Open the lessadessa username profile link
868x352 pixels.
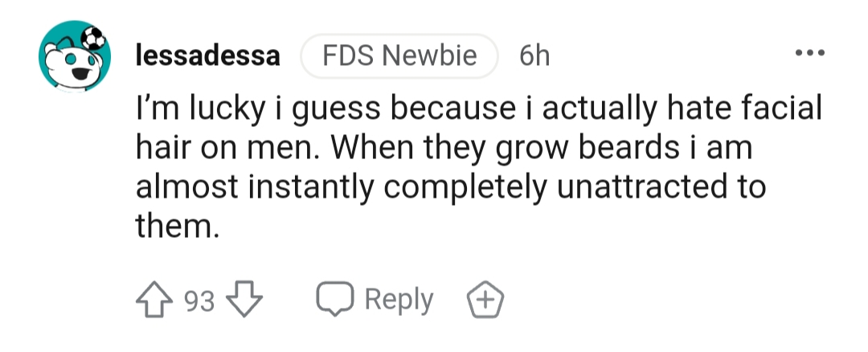208,56
